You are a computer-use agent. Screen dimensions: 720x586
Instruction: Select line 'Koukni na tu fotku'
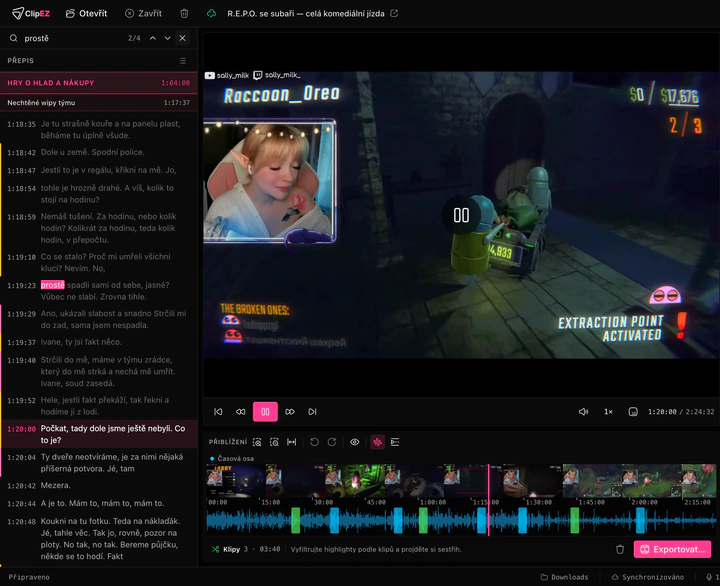[99, 538]
